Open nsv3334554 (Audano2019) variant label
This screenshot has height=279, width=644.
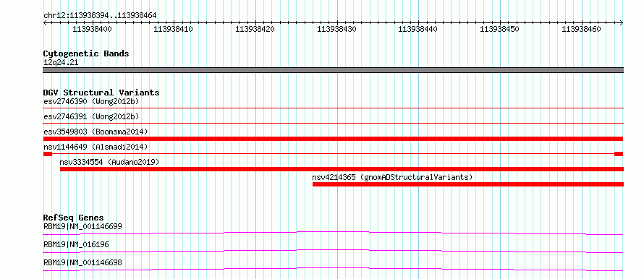click(x=109, y=162)
